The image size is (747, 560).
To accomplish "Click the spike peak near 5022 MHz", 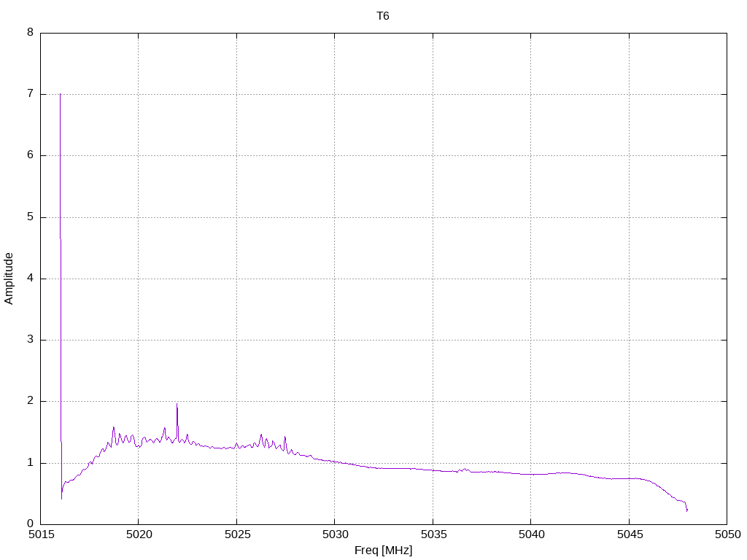I will [177, 404].
